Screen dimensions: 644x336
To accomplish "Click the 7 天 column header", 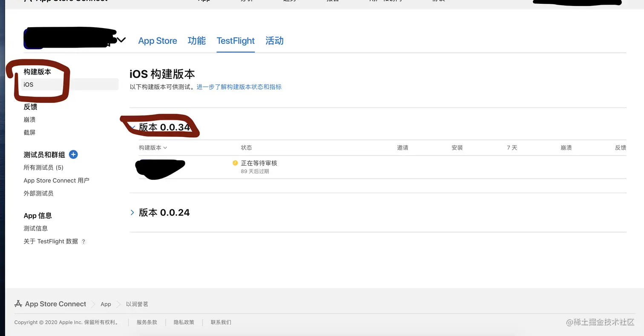I will 512,148.
